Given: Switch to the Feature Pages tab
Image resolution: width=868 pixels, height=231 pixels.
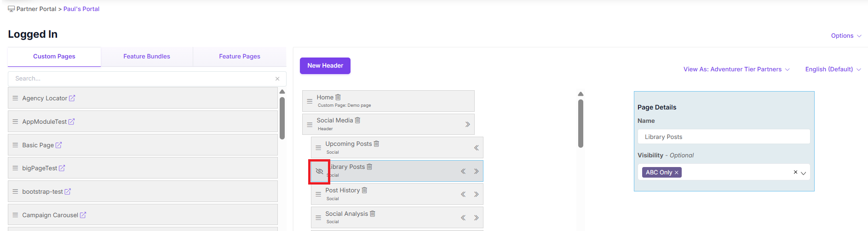Looking at the screenshot, I should pos(240,56).
